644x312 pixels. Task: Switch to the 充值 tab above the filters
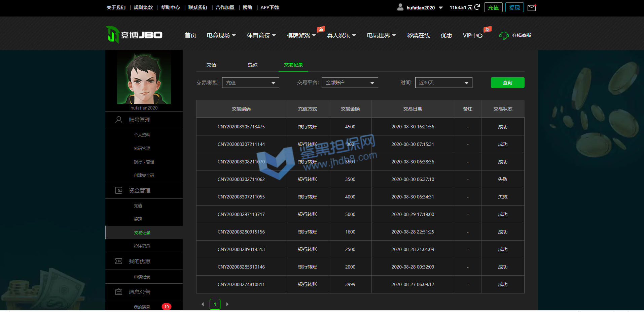coord(211,65)
